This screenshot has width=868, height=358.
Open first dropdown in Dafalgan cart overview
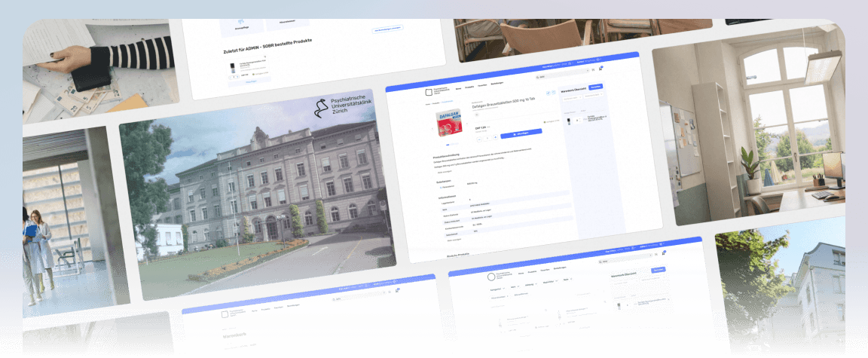(x=573, y=98)
